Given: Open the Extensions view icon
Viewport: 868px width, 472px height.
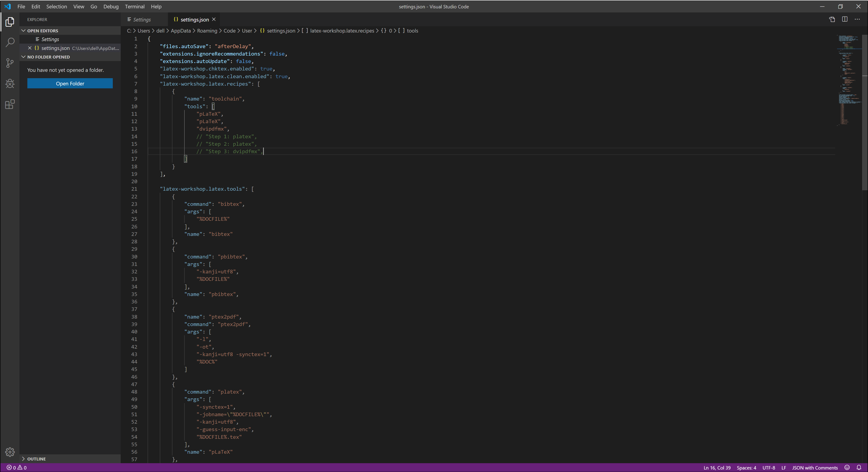Looking at the screenshot, I should click(10, 104).
